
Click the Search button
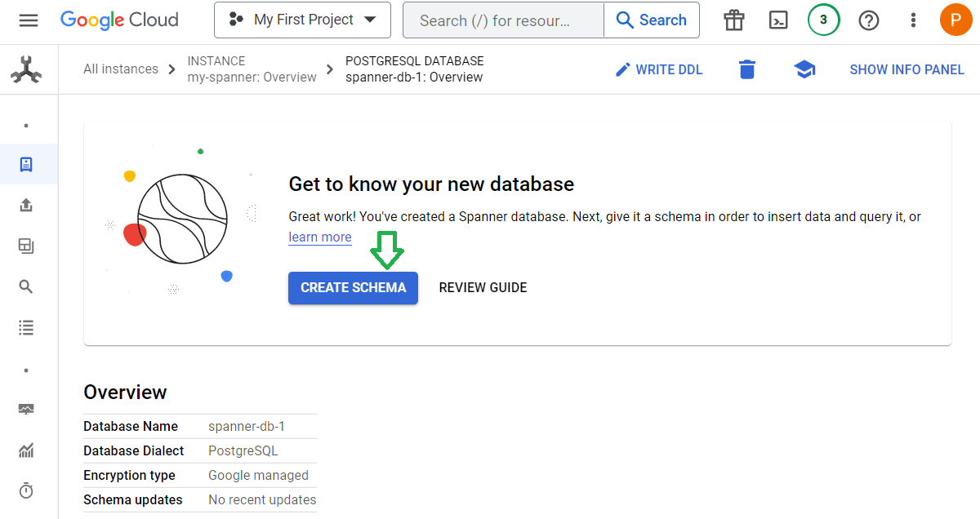(x=652, y=20)
